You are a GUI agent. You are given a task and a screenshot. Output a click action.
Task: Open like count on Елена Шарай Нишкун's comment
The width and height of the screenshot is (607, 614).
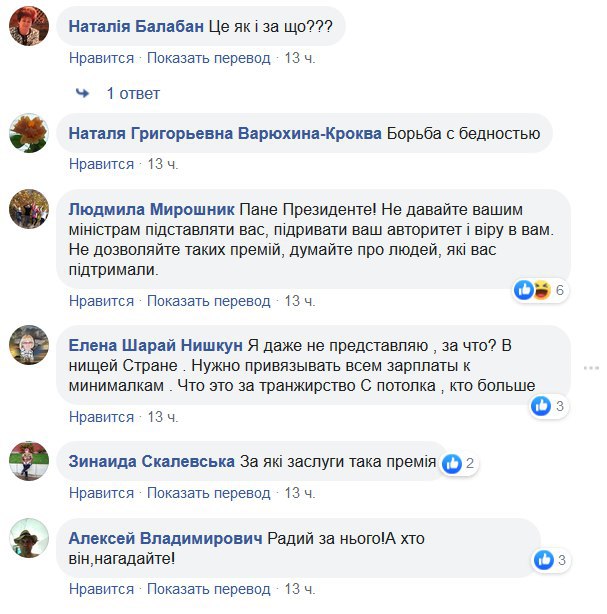click(549, 406)
